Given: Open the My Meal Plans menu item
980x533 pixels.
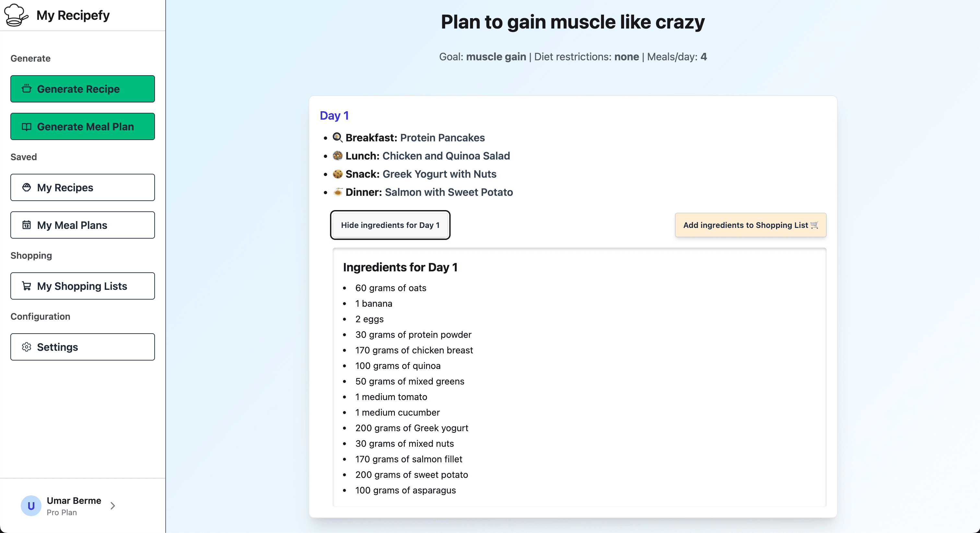Looking at the screenshot, I should (83, 225).
